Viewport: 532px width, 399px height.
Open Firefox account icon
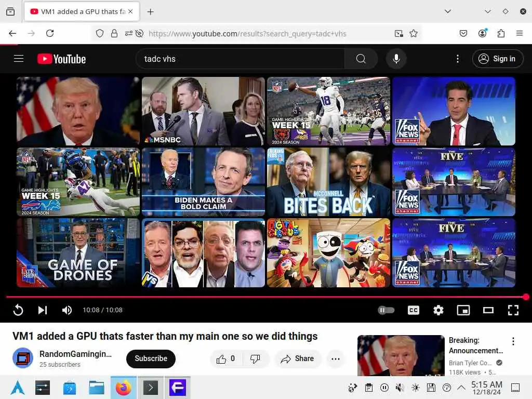(x=482, y=33)
